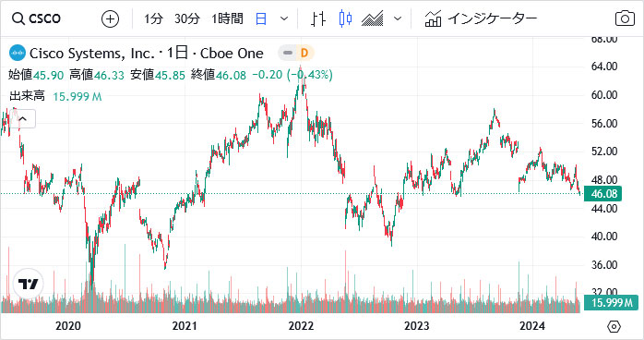Click the 64.00 price axis label
This screenshot has height=340, width=644.
[x=604, y=67]
